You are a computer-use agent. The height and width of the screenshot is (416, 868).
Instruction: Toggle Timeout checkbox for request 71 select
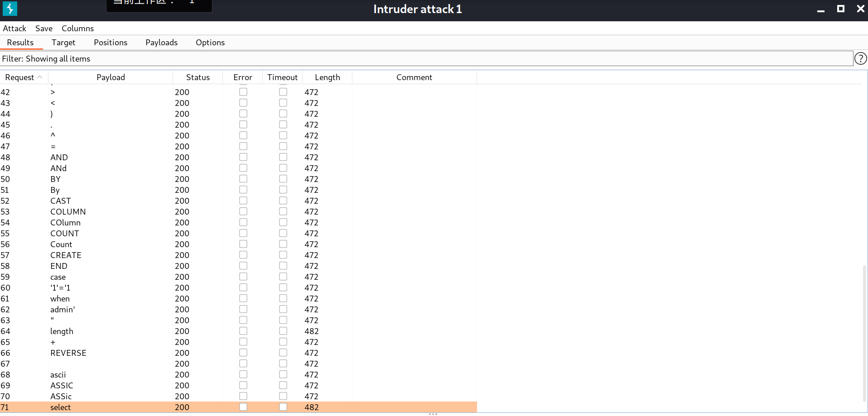click(283, 407)
